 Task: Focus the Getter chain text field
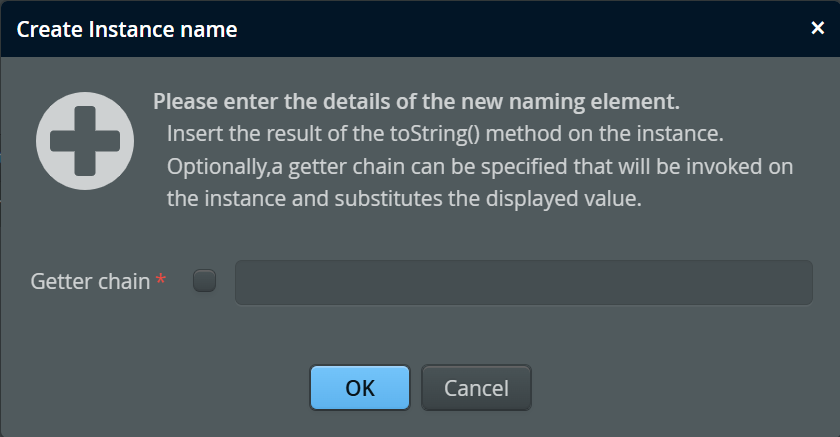tap(524, 283)
